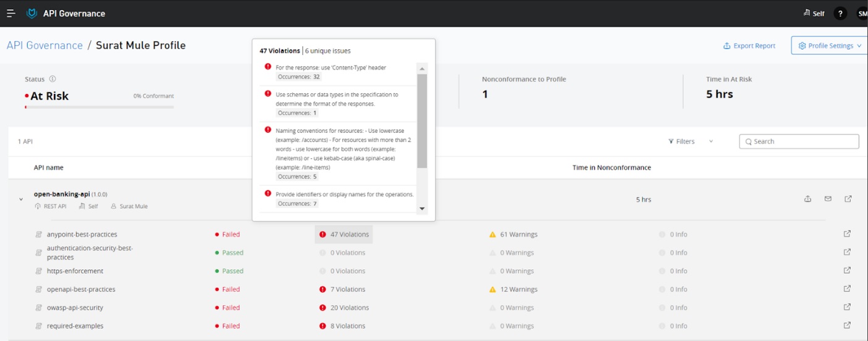This screenshot has width=868, height=341.
Task: Click the ruleset icon beside openapi-best-practices
Action: click(38, 290)
